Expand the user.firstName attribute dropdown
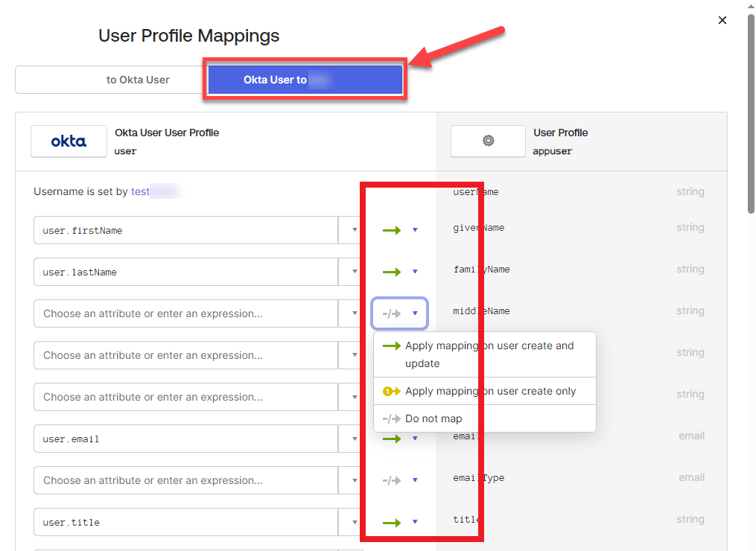Screen dimensions: 756x551 [x=355, y=230]
